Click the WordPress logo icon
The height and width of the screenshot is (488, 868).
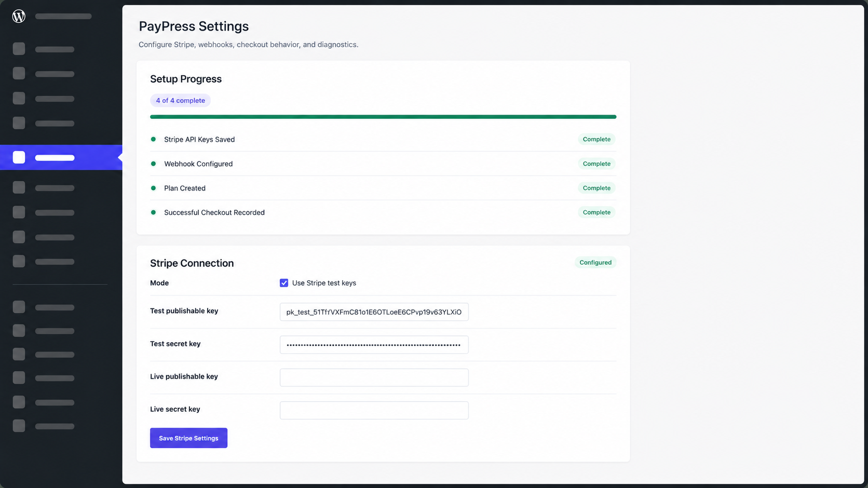pos(19,16)
